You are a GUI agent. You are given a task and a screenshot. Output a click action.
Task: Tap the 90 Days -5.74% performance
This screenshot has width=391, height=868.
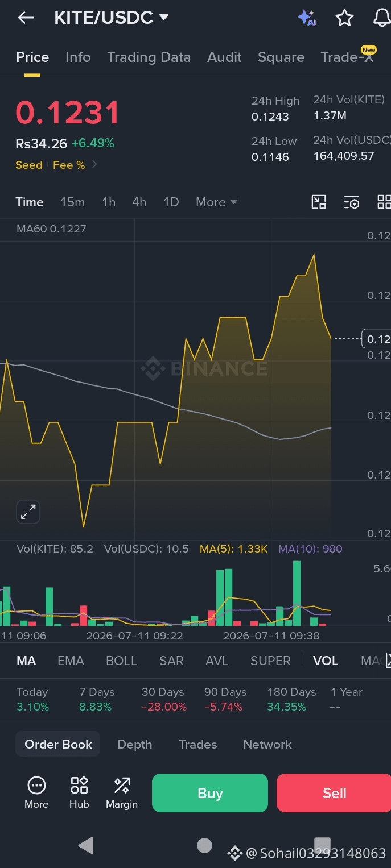click(225, 699)
